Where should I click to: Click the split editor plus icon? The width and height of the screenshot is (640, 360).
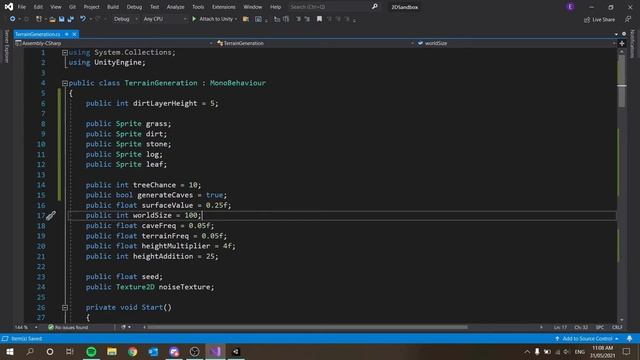coord(622,43)
